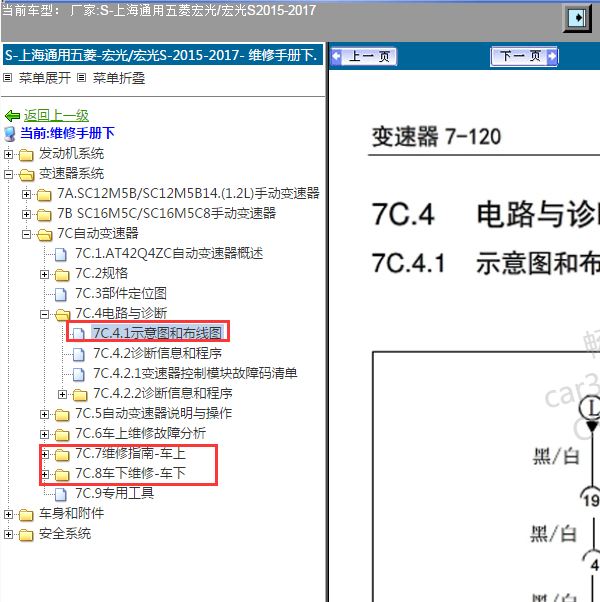This screenshot has height=602, width=600.
Task: Select the 车身和附件 label
Action: [71, 513]
